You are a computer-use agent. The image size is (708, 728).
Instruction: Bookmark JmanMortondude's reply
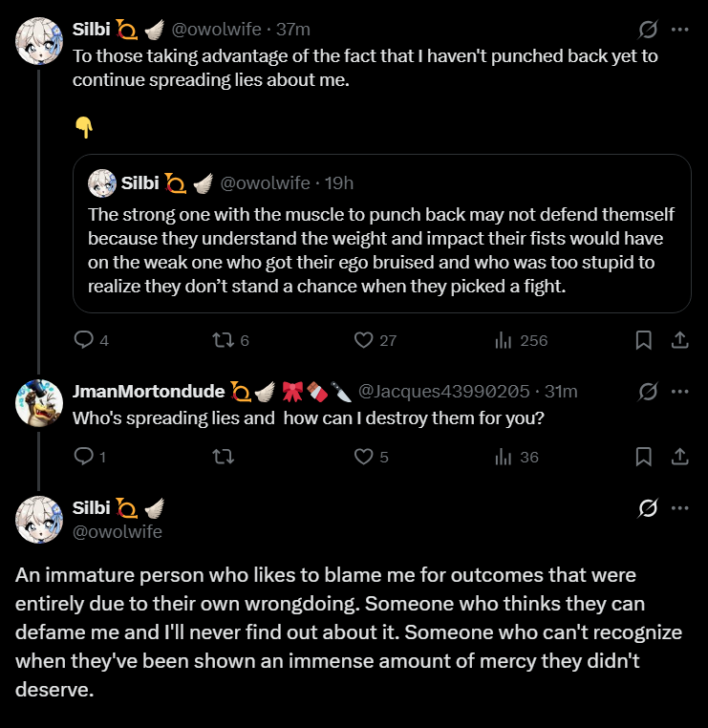tap(643, 457)
